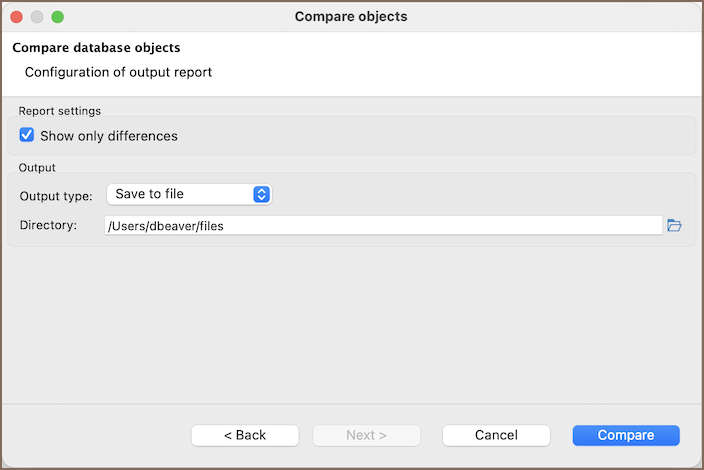Select the 'Configuration of output report' description
The width and height of the screenshot is (704, 470).
[x=118, y=72]
